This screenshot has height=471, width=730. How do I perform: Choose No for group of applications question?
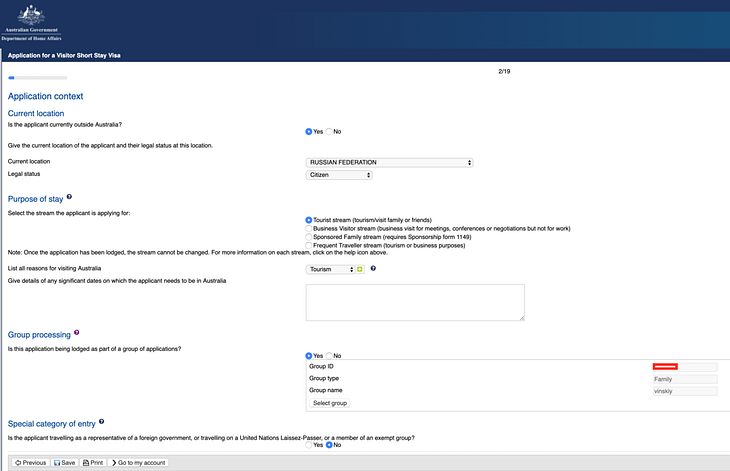point(329,356)
